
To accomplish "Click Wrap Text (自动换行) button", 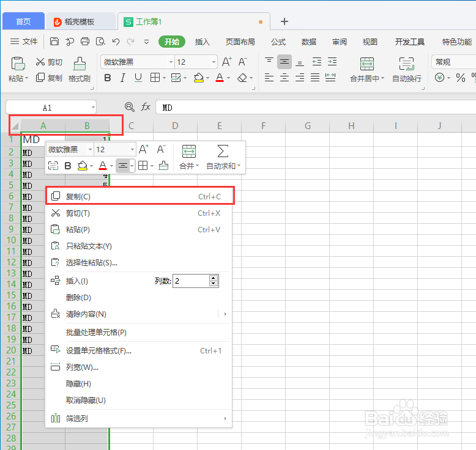I will point(407,70).
